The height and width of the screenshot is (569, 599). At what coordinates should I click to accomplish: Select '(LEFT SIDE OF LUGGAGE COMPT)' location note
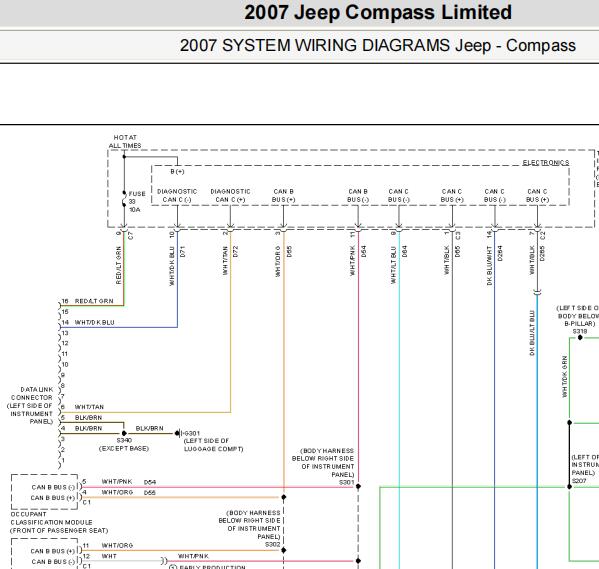(213, 445)
